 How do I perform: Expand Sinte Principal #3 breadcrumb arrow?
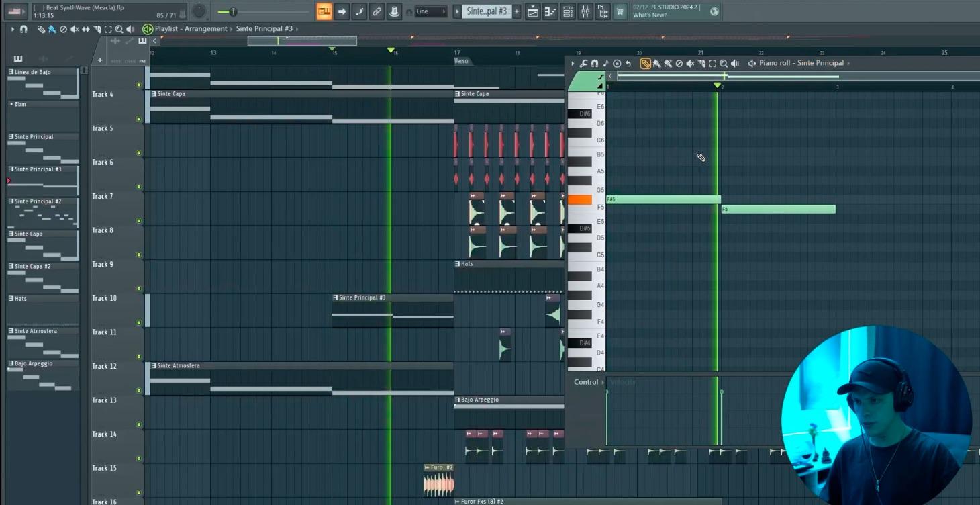296,29
